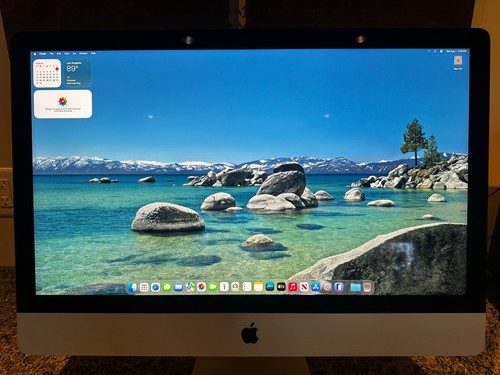Open Photos app in the Dock
Image resolution: width=500 pixels, height=375 pixels.
[x=201, y=287]
